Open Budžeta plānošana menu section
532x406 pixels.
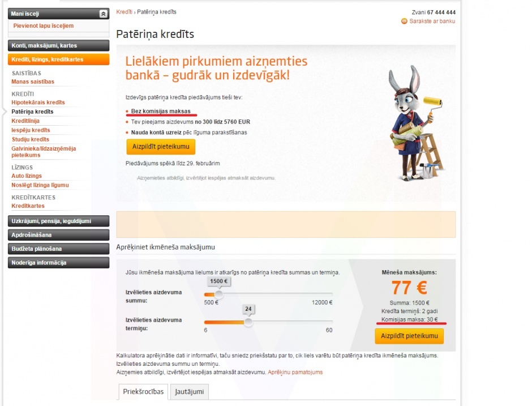tap(58, 249)
